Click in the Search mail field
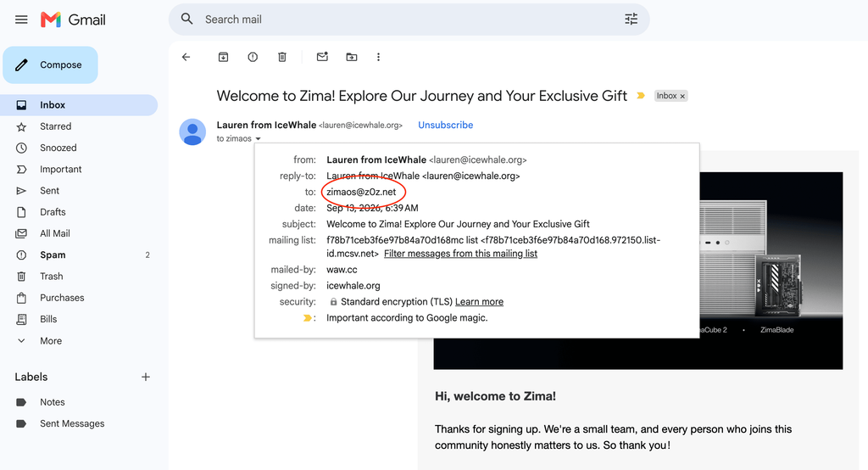 409,20
